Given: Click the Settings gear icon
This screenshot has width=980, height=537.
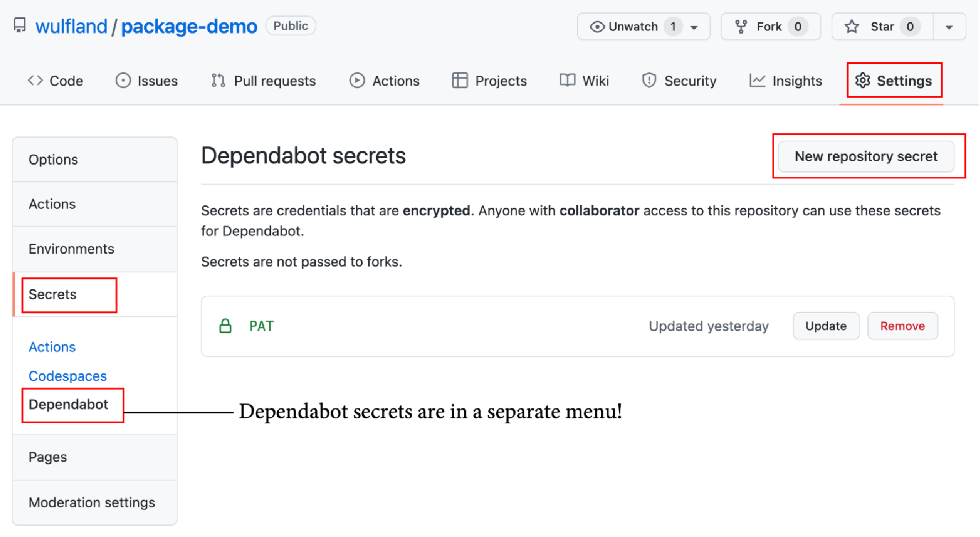Looking at the screenshot, I should point(862,80).
